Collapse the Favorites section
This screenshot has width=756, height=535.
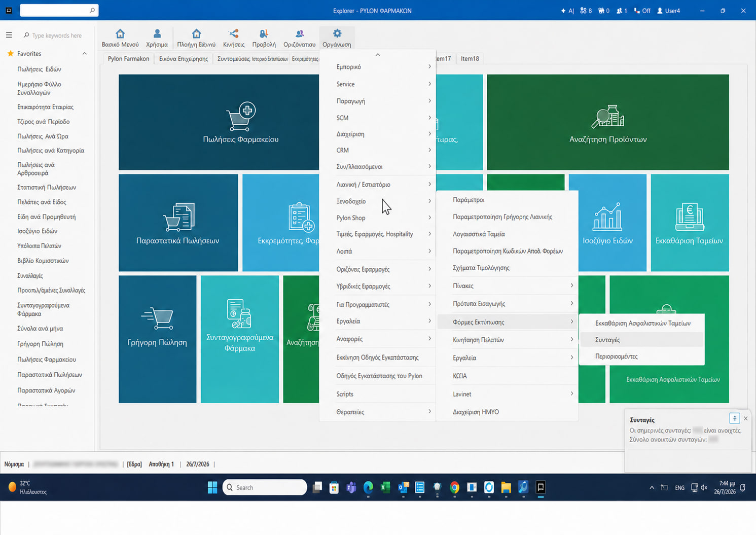pos(85,54)
